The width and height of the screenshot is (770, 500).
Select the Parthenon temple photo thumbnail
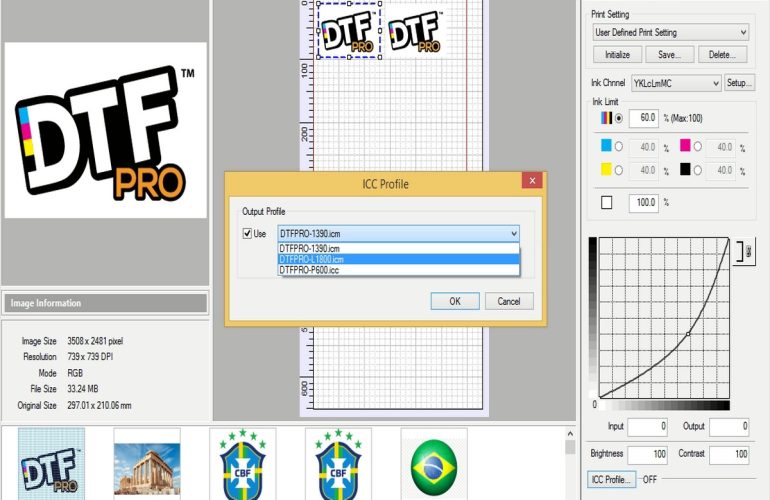[x=147, y=464]
